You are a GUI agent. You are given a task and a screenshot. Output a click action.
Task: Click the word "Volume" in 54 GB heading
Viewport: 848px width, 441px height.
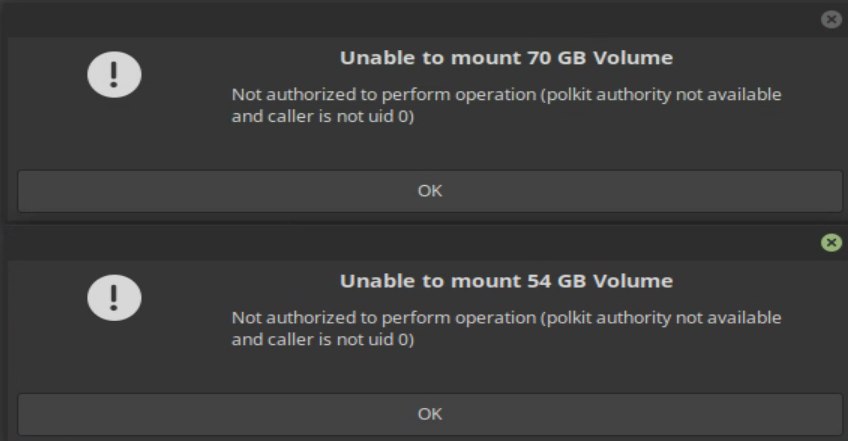633,281
